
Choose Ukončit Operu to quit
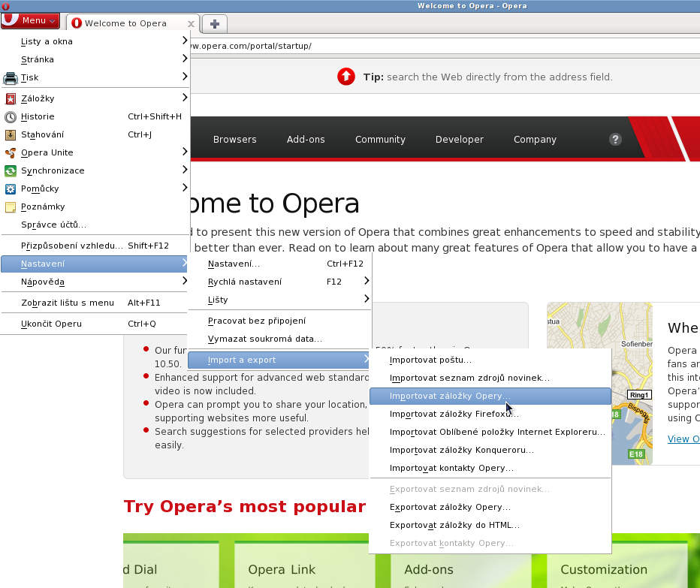point(94,324)
